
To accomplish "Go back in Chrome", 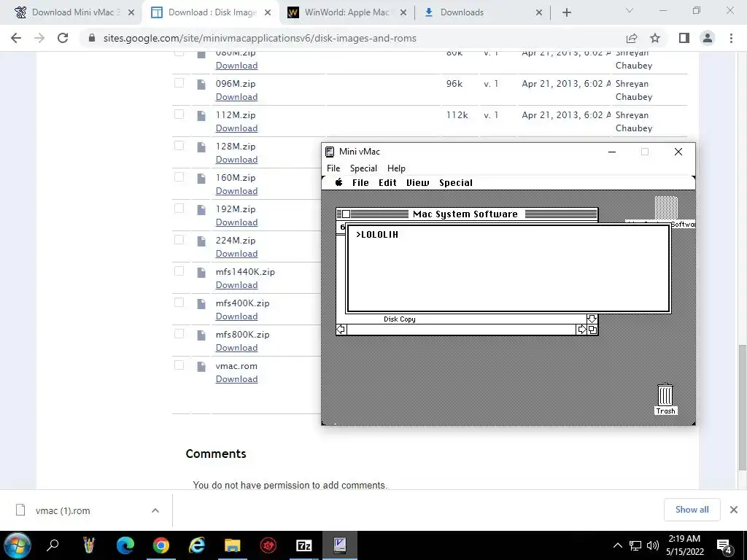I will (16, 38).
